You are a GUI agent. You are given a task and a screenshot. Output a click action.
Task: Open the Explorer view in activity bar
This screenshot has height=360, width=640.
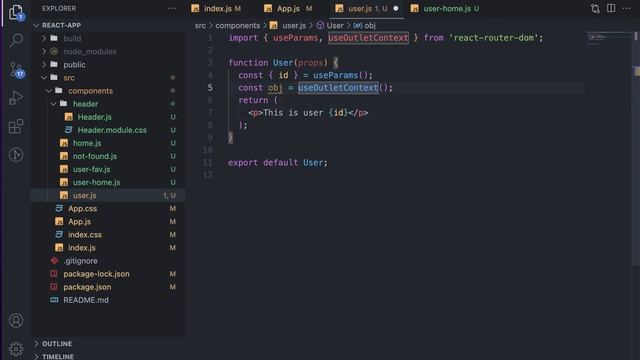16,12
